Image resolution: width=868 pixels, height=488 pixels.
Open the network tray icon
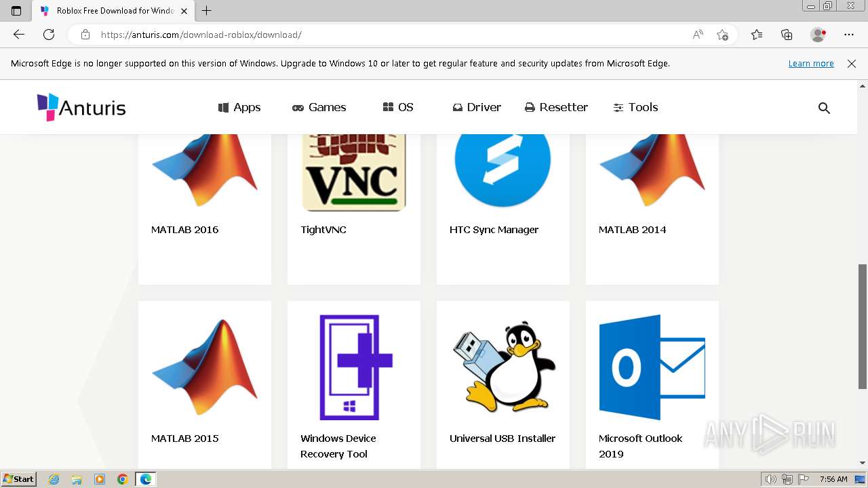click(787, 479)
